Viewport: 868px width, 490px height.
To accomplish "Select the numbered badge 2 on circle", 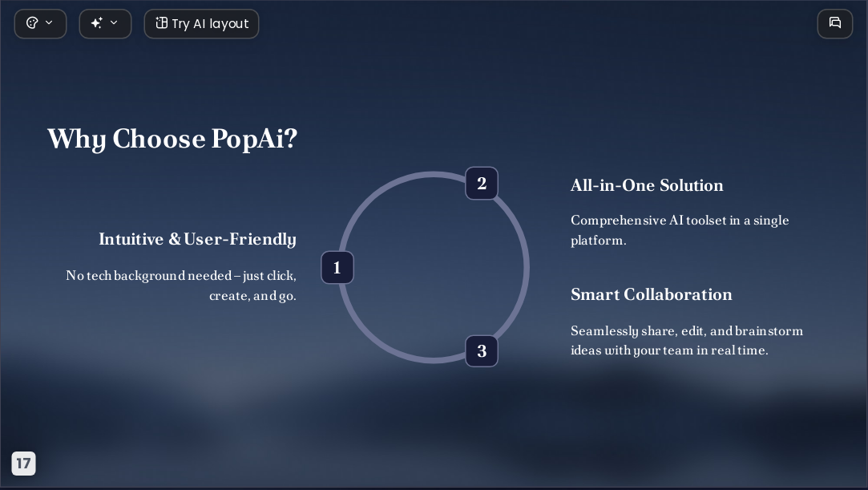I will 482,184.
